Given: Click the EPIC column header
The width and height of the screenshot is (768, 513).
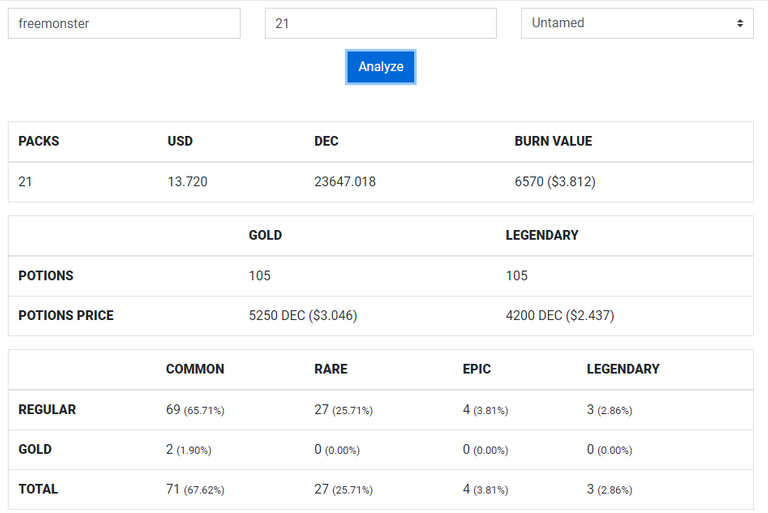Looking at the screenshot, I should tap(477, 369).
